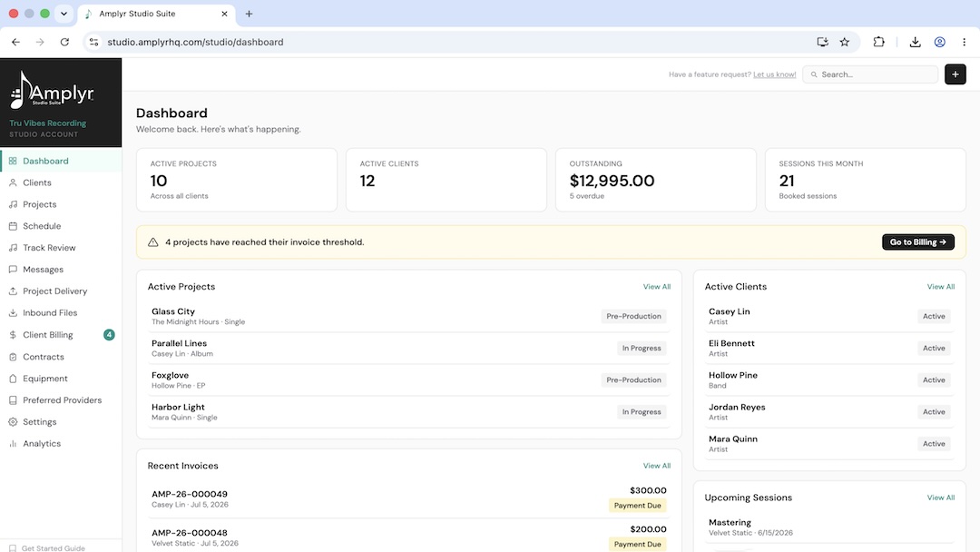Click the Client Billing badge showing 4
This screenshot has width=980, height=552.
click(109, 334)
